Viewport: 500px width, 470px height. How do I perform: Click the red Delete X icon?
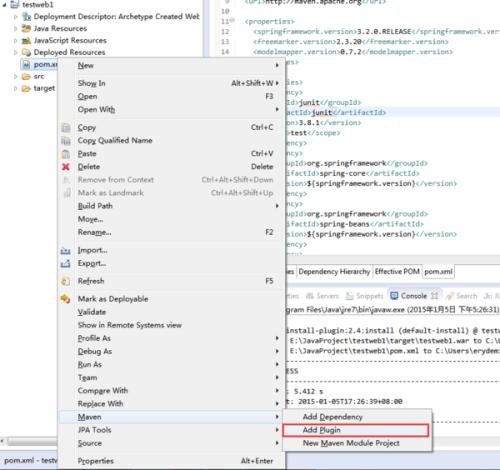(66, 167)
